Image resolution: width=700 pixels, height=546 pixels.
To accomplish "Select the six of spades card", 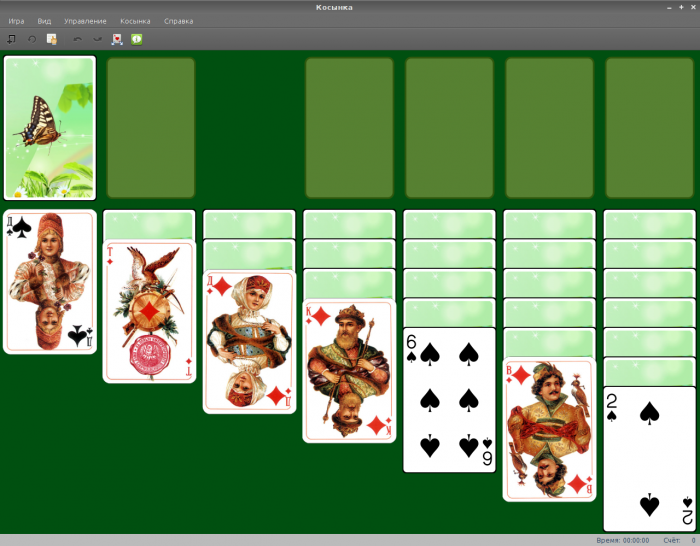I will coord(449,400).
